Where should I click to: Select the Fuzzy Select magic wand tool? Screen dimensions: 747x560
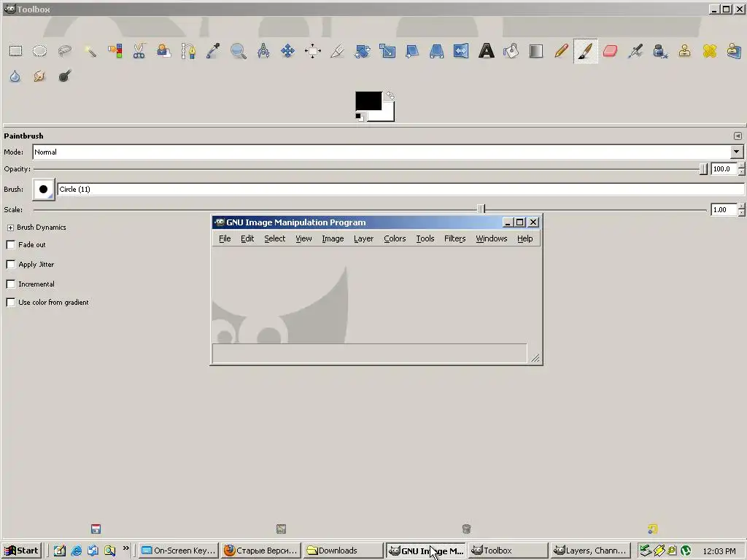click(x=90, y=51)
